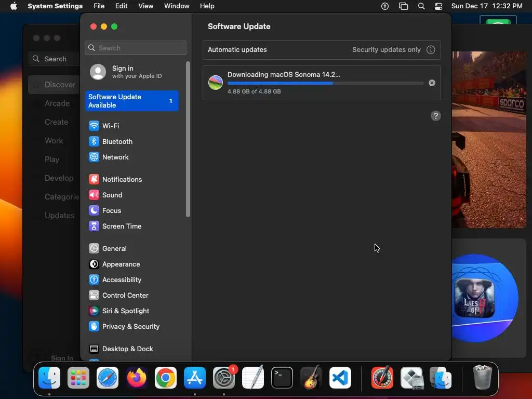This screenshot has width=532, height=399.
Task: Click the macOS Sonoma update icon
Action: point(216,83)
